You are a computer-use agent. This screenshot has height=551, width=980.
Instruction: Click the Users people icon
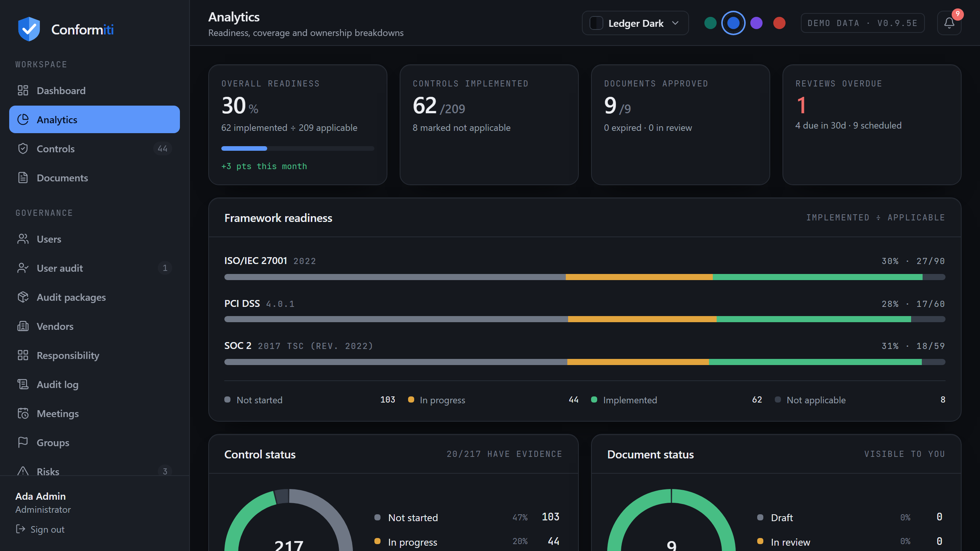tap(23, 239)
